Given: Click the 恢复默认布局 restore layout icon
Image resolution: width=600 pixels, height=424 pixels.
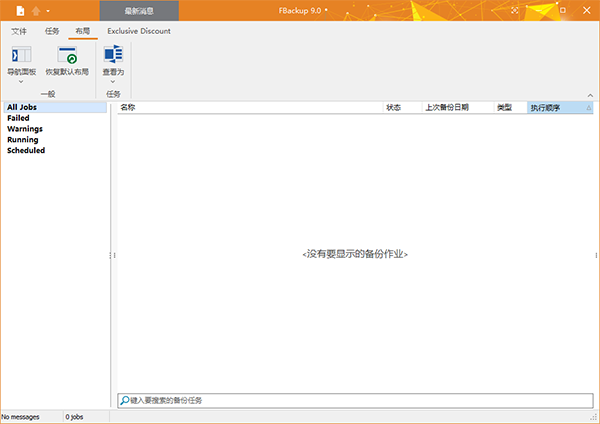Looking at the screenshot, I should (67, 55).
